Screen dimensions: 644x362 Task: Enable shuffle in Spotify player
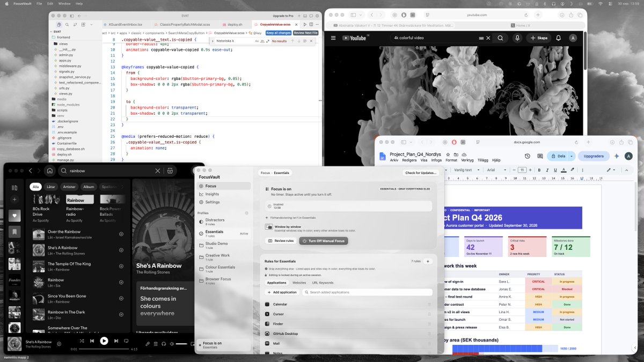pyautogui.click(x=82, y=341)
